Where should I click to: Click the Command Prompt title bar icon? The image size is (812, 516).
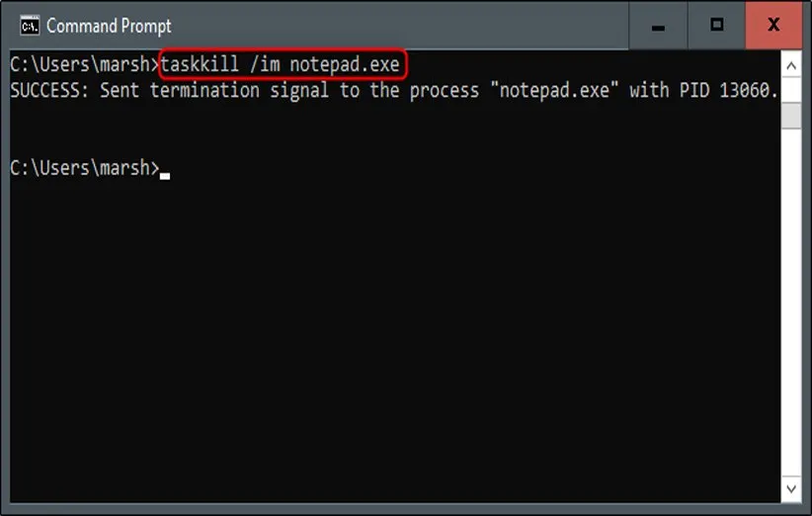[30, 25]
